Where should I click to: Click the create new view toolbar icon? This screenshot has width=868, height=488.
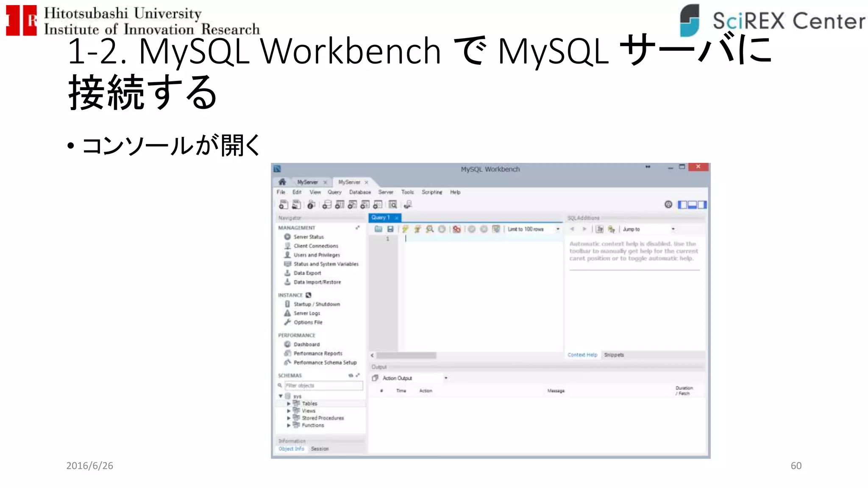352,205
